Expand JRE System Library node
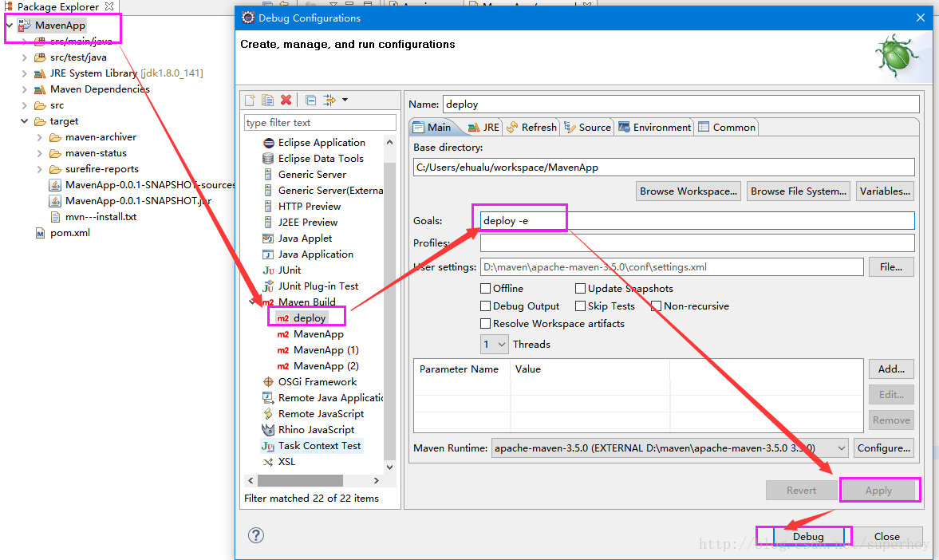Viewport: 939px width, 560px height. pos(25,73)
